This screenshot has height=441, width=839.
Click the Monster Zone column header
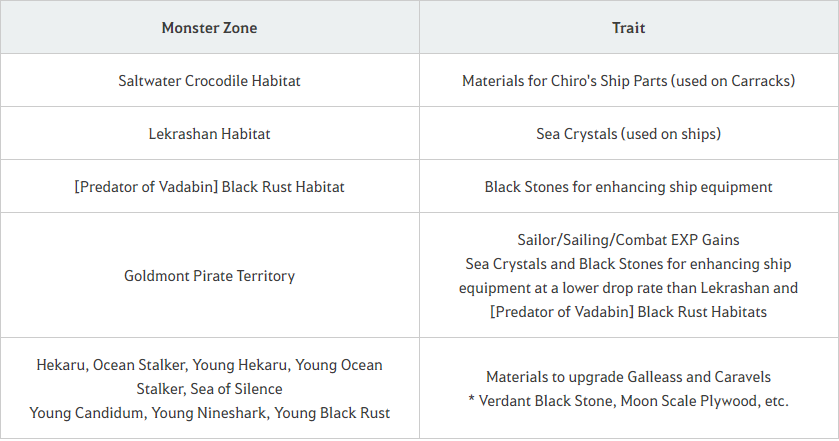pos(209,28)
